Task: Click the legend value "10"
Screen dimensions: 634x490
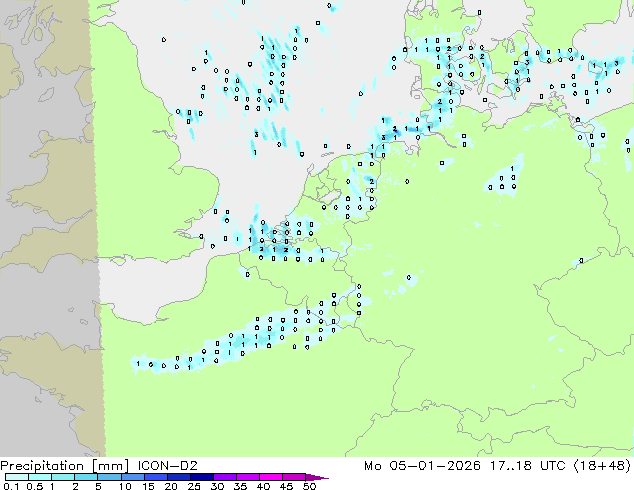Action: pos(125,486)
